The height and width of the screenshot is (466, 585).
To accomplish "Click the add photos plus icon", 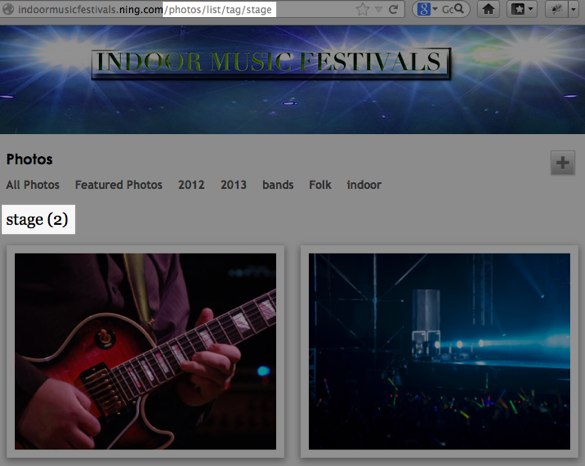I will click(x=563, y=162).
